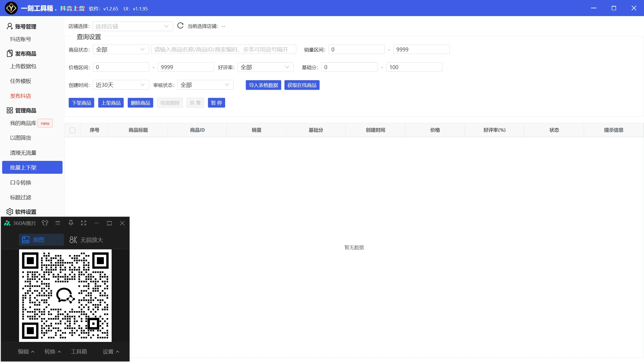644x362 pixels.
Task: Click the 商品标题 column header
Action: (138, 130)
